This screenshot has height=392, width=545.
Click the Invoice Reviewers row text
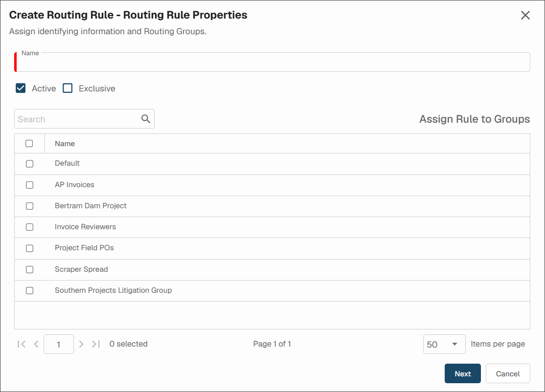coord(85,227)
